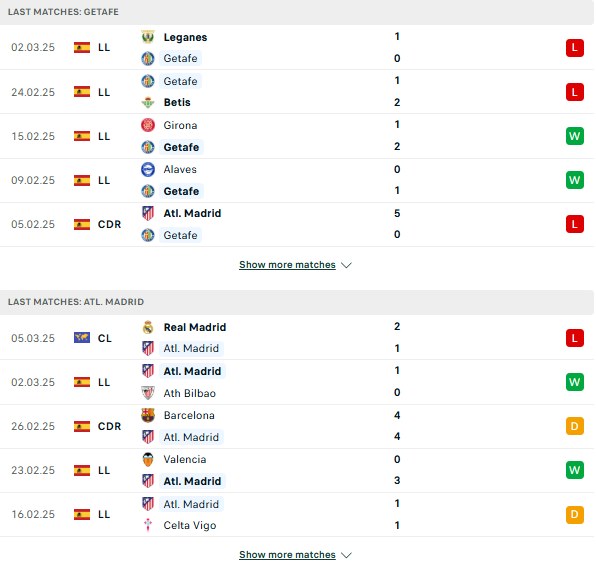Select the Last Matches: Getafe header

point(296,12)
